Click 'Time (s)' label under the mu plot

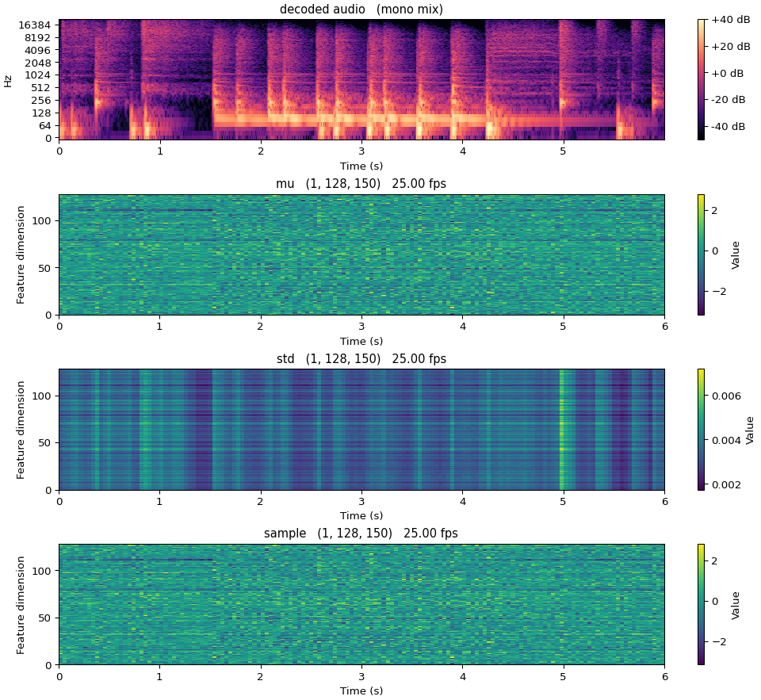tap(361, 341)
